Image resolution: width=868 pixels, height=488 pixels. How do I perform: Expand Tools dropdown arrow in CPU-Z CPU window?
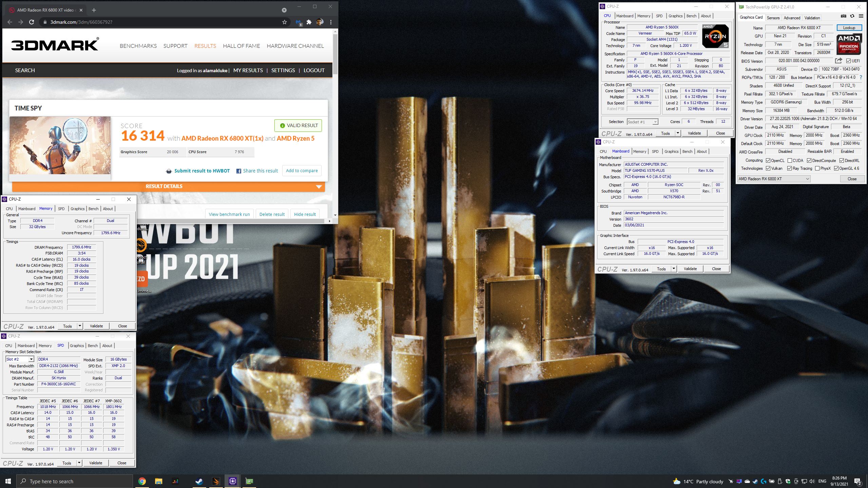click(678, 133)
